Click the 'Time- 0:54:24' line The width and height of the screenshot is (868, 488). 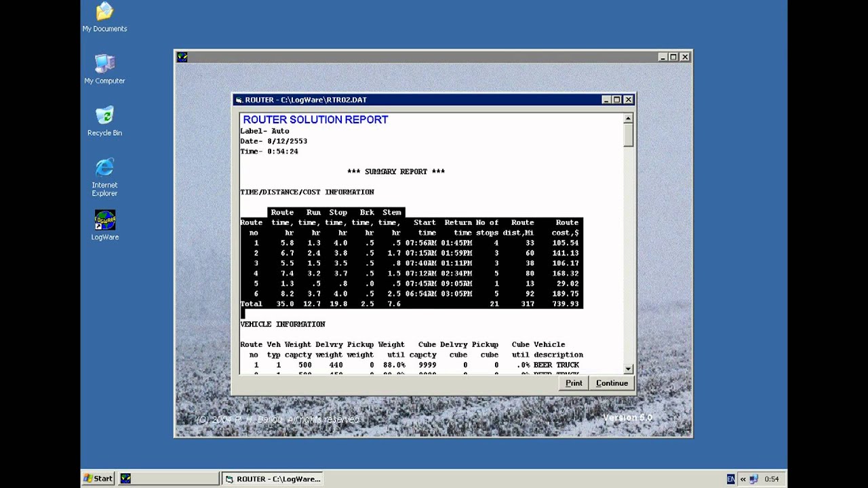click(269, 151)
